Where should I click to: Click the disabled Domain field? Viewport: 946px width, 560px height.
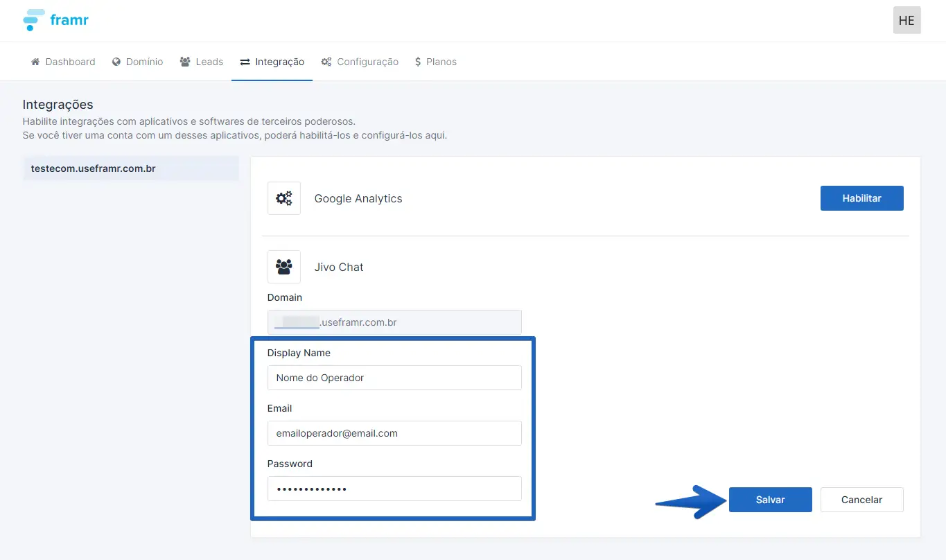394,322
